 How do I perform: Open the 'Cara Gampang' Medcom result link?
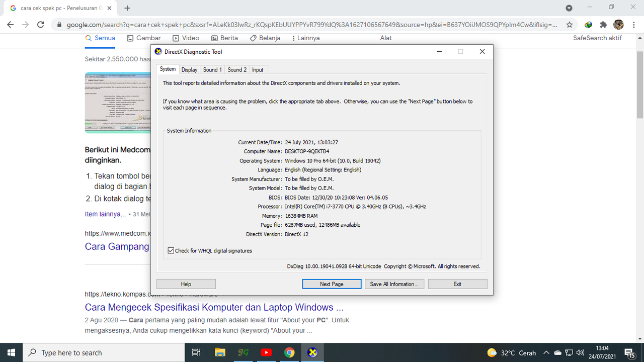117,246
